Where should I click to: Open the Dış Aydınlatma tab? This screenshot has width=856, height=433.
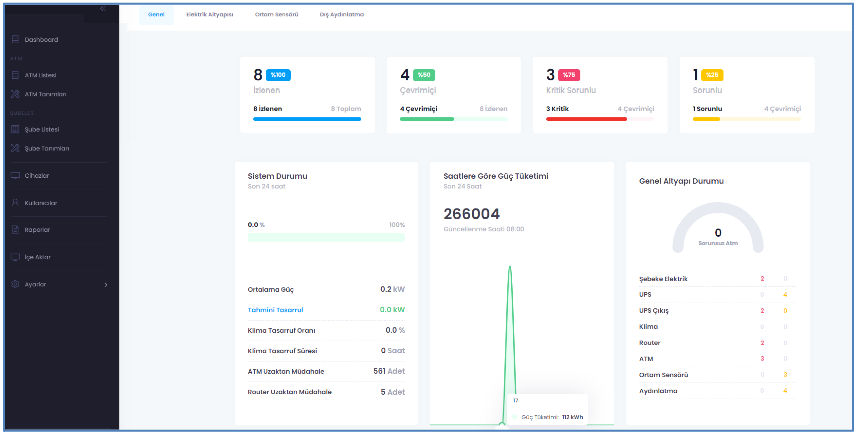pos(341,15)
